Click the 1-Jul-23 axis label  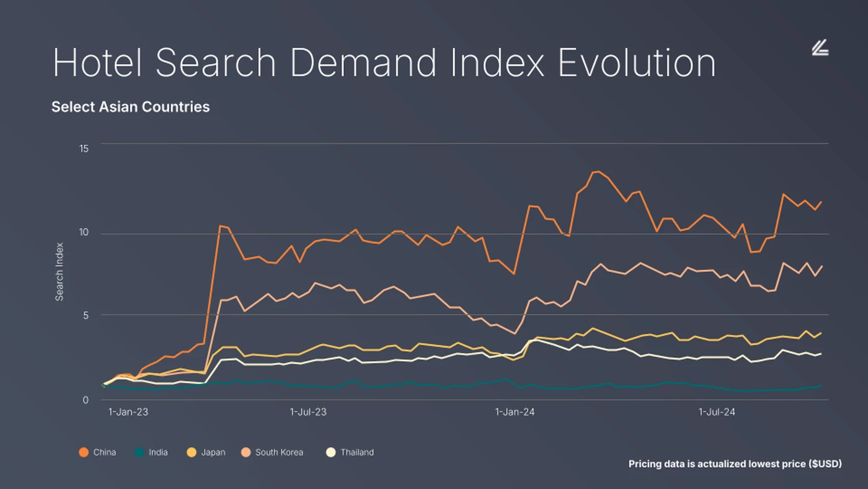point(308,411)
